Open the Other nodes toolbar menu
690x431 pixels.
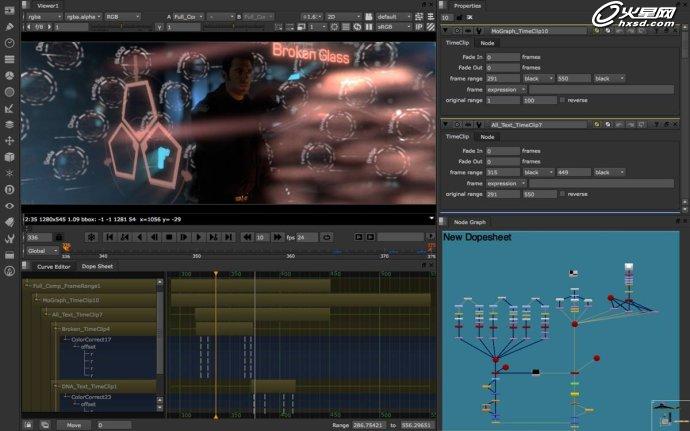click(x=9, y=255)
